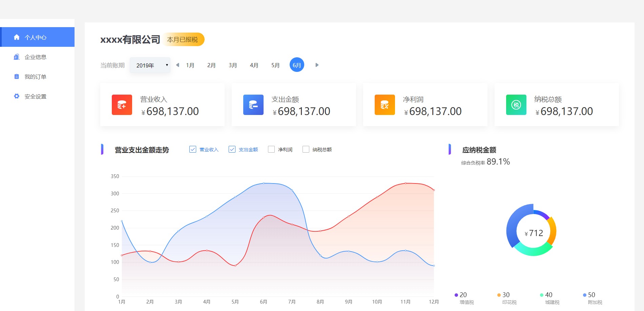Screen dimensions: 644x311
Task: Enable the 净利润 series checkbox
Action: tap(271, 149)
